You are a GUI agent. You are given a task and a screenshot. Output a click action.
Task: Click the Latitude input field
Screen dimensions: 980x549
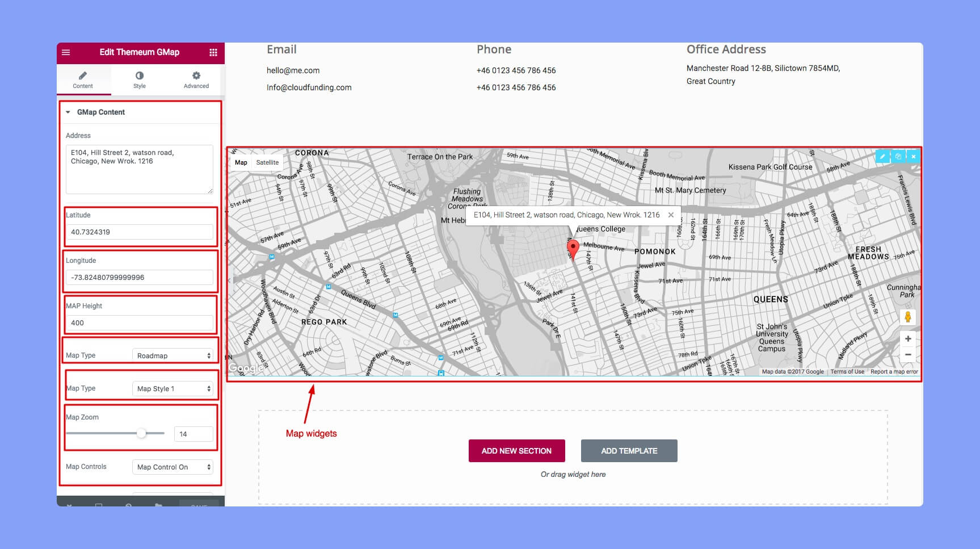click(140, 232)
